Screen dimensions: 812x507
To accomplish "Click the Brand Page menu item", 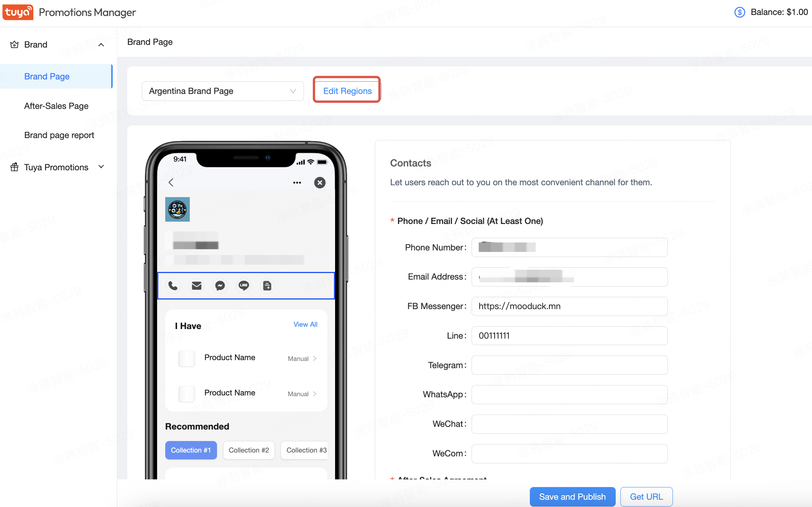I will (47, 77).
